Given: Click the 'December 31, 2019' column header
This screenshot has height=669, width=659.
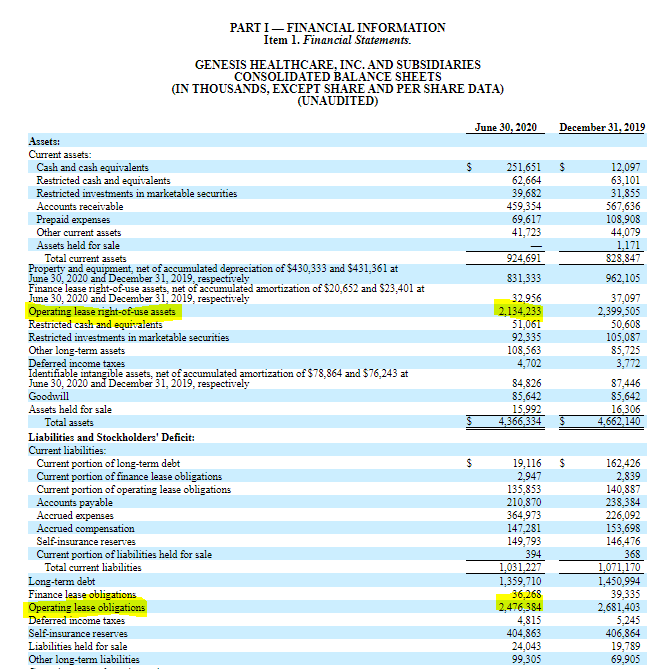Looking at the screenshot, I should coord(602,127).
